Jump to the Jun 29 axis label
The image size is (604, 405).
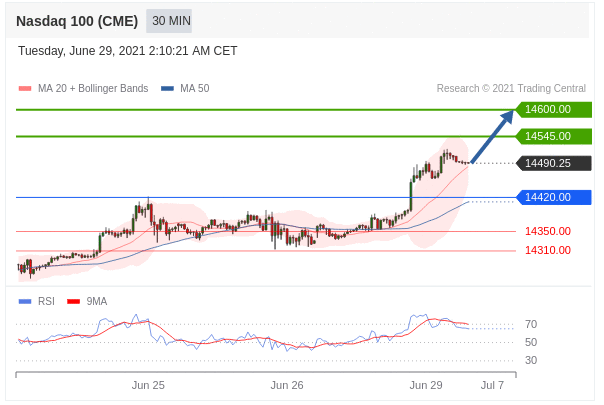(426, 385)
